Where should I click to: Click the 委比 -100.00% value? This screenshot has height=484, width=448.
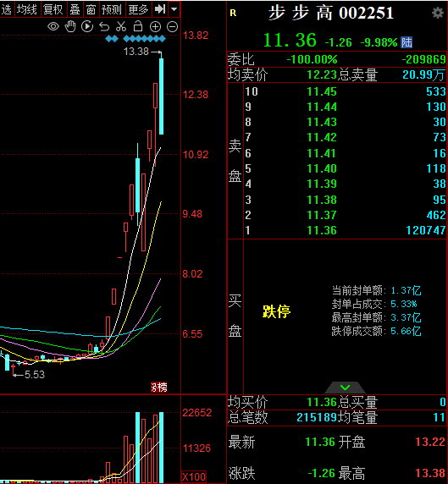312,59
